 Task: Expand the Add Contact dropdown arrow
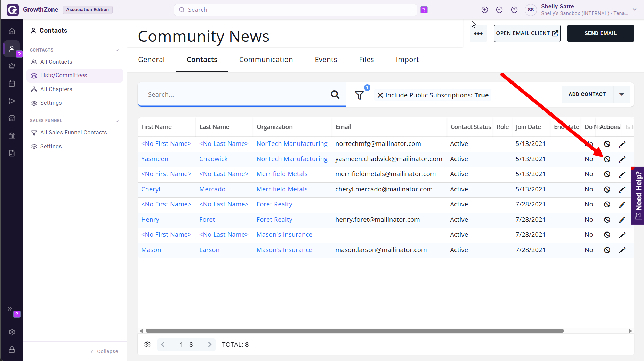pyautogui.click(x=622, y=94)
